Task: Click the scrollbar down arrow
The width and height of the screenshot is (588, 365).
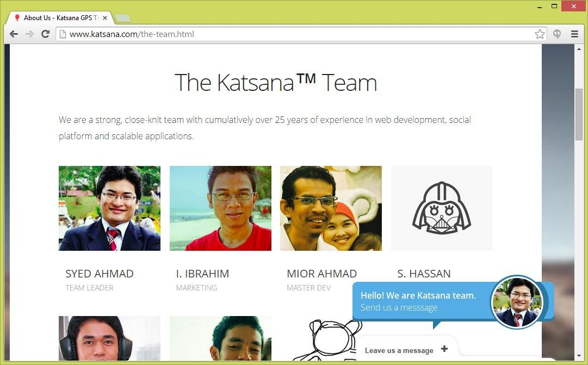Action: click(579, 356)
